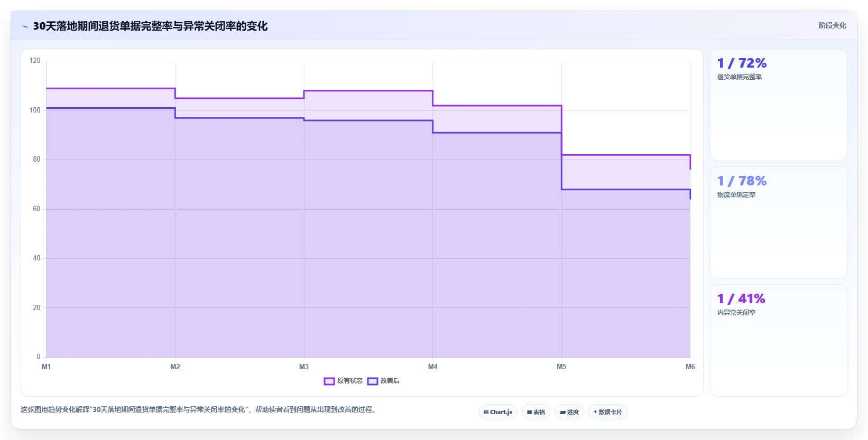The height and width of the screenshot is (440, 868).
Task: Click the 100 y-axis value
Action: (35, 110)
